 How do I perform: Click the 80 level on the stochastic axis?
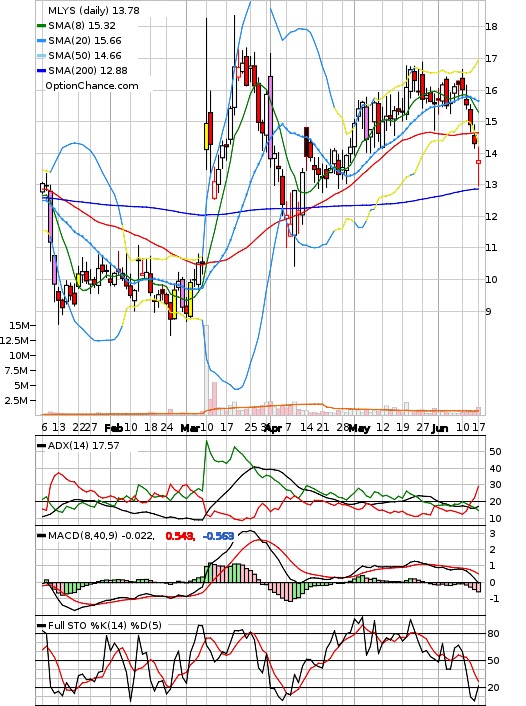(493, 634)
